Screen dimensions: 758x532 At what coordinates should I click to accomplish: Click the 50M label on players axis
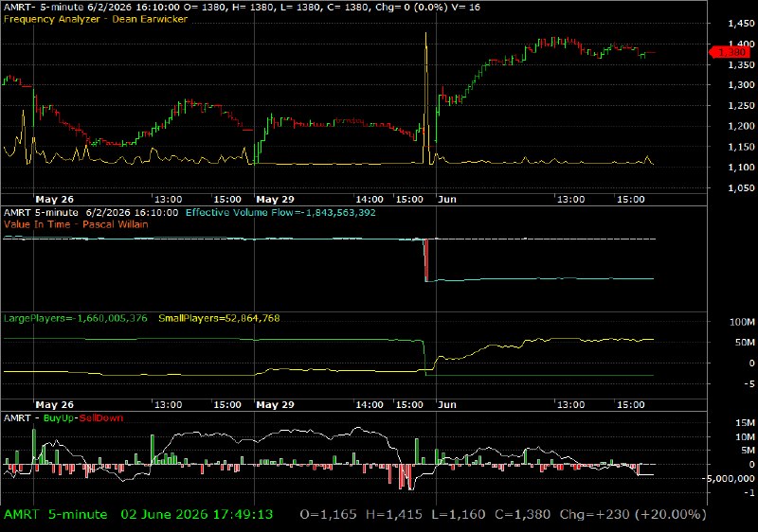pyautogui.click(x=745, y=343)
